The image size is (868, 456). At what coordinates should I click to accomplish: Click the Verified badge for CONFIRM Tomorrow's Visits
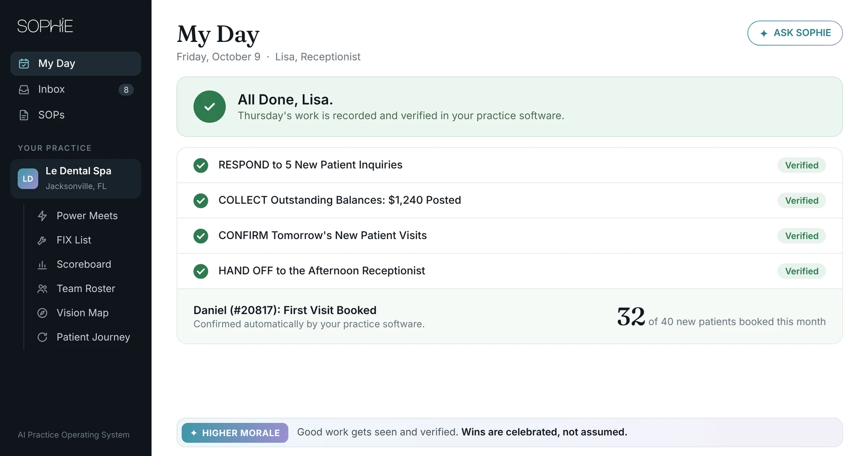(x=801, y=236)
